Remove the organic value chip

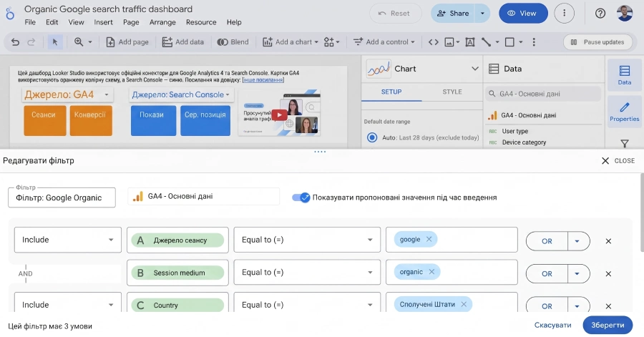[x=431, y=271]
